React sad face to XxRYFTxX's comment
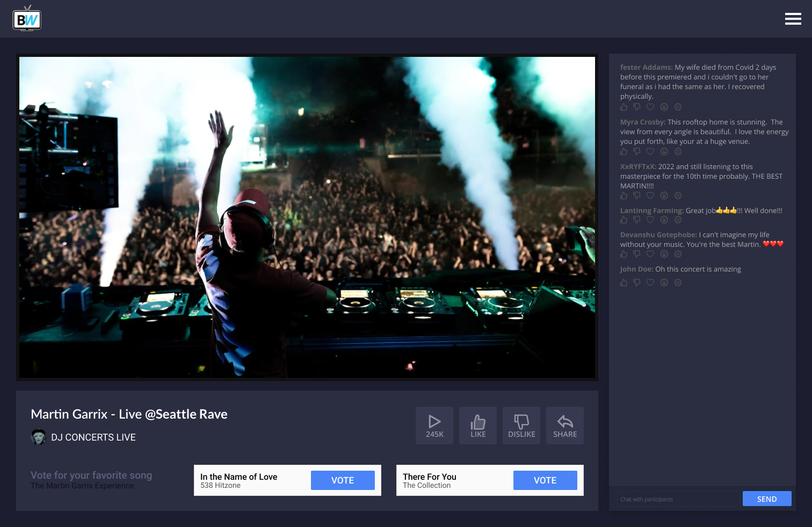Viewport: 812px width, 527px height. (x=678, y=195)
